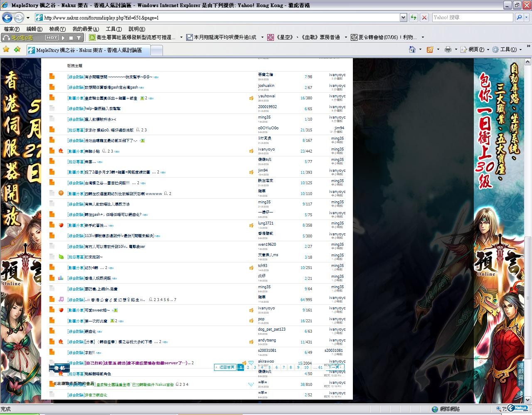The width and height of the screenshot is (532, 415).
Task: Click the Print icon in command bar
Action: click(x=448, y=49)
